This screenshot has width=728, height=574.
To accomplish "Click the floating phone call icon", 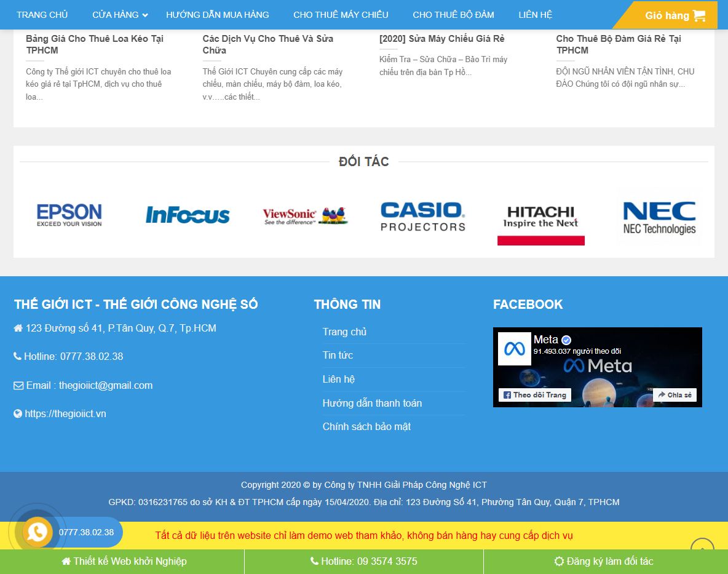I will [37, 532].
